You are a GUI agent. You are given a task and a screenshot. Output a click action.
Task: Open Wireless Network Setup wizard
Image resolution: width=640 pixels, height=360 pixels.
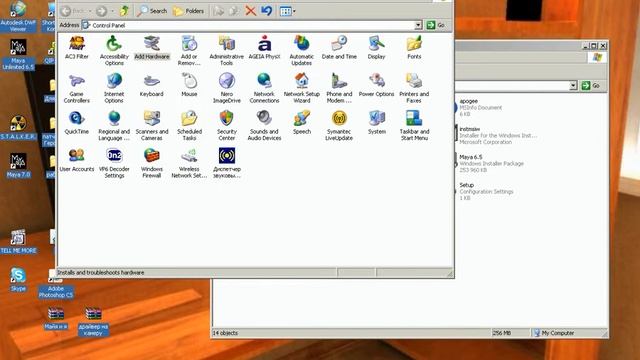189,163
